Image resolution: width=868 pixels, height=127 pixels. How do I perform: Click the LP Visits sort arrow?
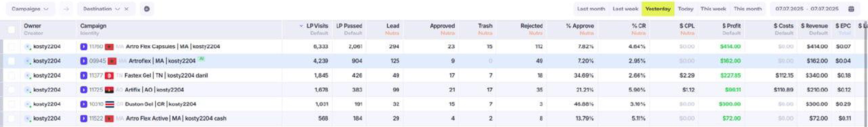[301, 26]
